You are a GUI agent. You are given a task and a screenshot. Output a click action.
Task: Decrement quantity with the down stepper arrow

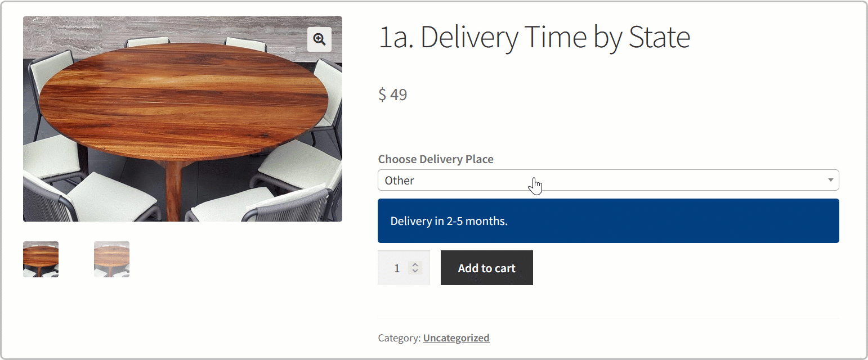coord(415,272)
